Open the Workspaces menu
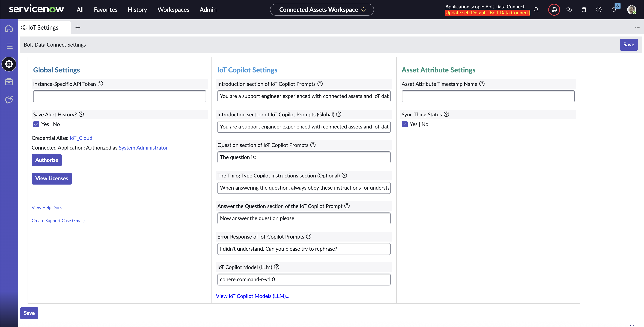Image resolution: width=644 pixels, height=327 pixels. click(x=173, y=10)
